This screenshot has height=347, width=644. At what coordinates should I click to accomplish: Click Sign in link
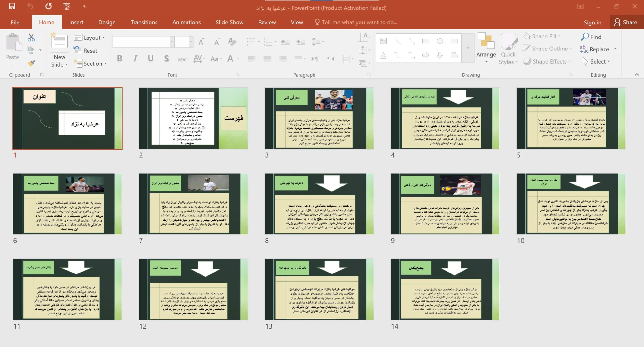(x=592, y=22)
